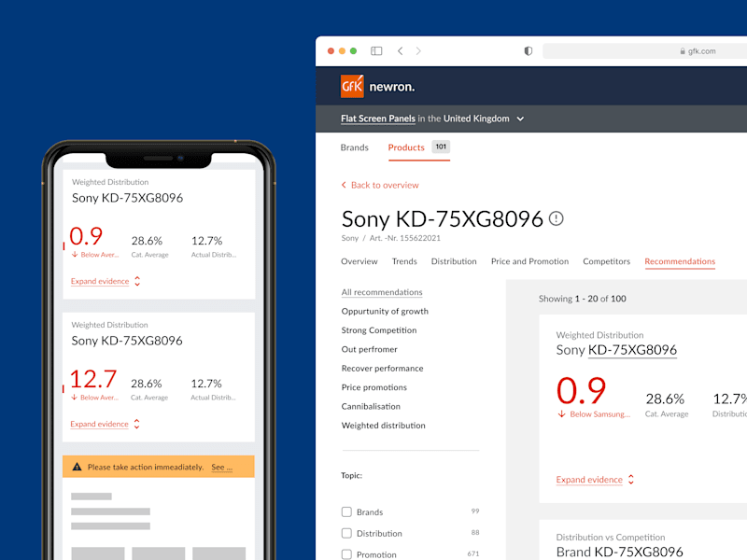This screenshot has width=747, height=560.
Task: Click the info icon beside Sony KD-75XG8096 title
Action: (556, 218)
